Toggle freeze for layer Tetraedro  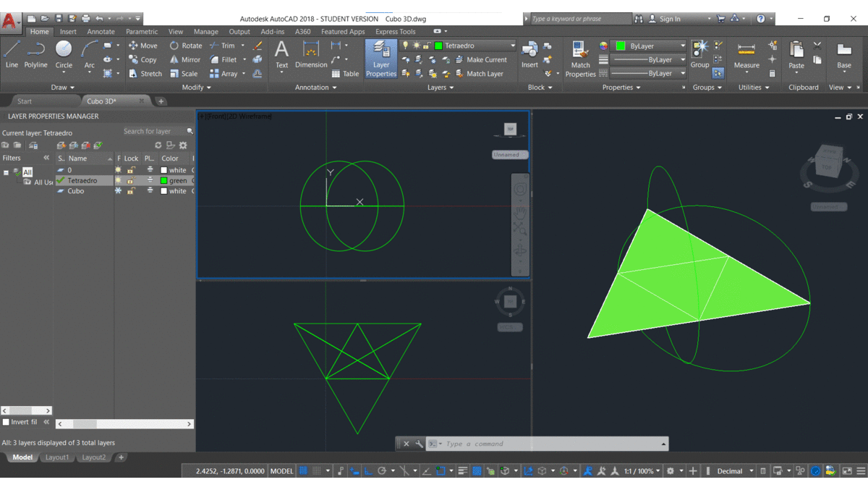[x=119, y=180]
